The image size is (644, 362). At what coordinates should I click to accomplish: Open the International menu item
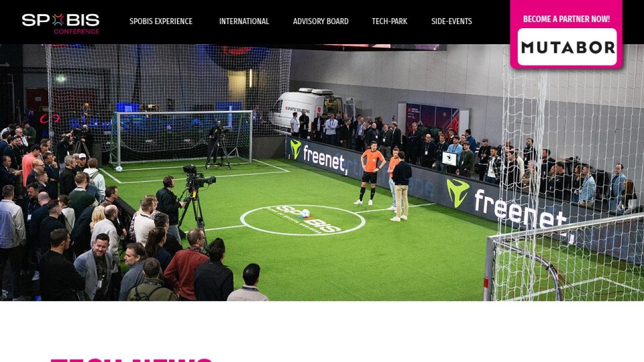244,21
